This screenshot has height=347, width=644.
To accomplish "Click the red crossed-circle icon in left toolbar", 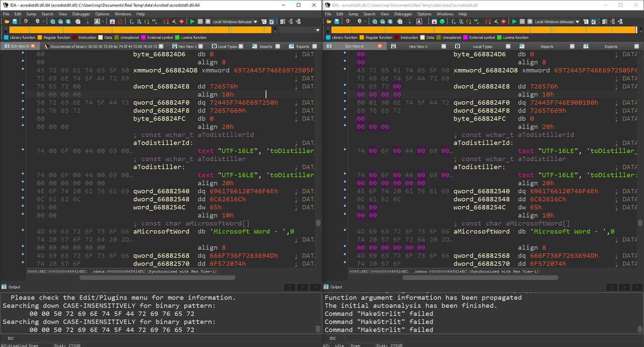I will pyautogui.click(x=120, y=22).
